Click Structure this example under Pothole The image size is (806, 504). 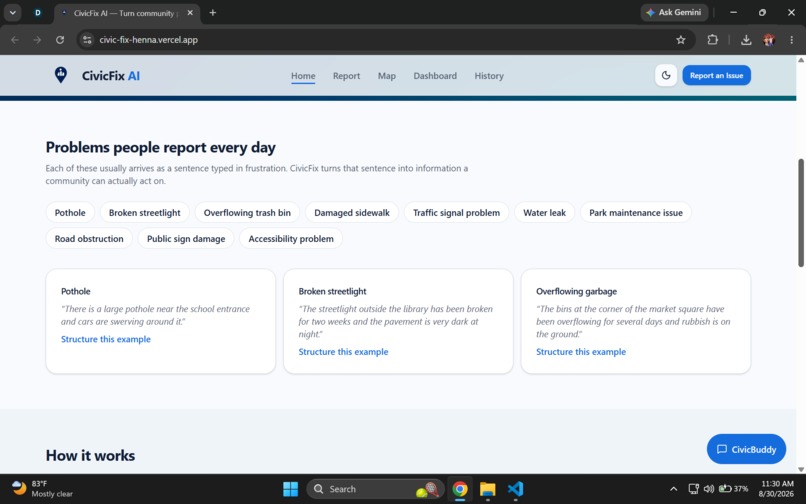[x=106, y=339]
